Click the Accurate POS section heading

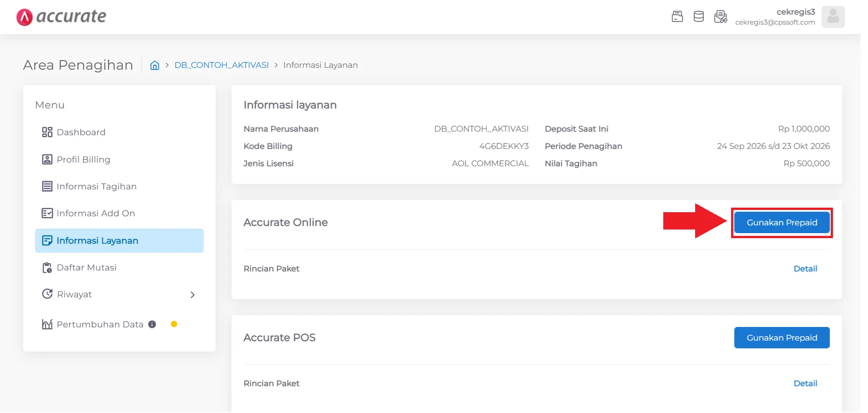click(x=279, y=337)
